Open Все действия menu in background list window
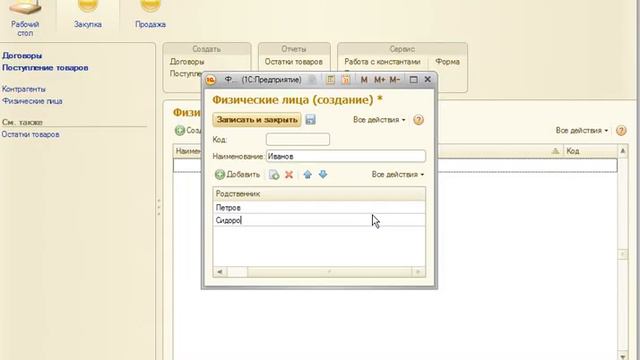This screenshot has height=360, width=640. pos(582,131)
